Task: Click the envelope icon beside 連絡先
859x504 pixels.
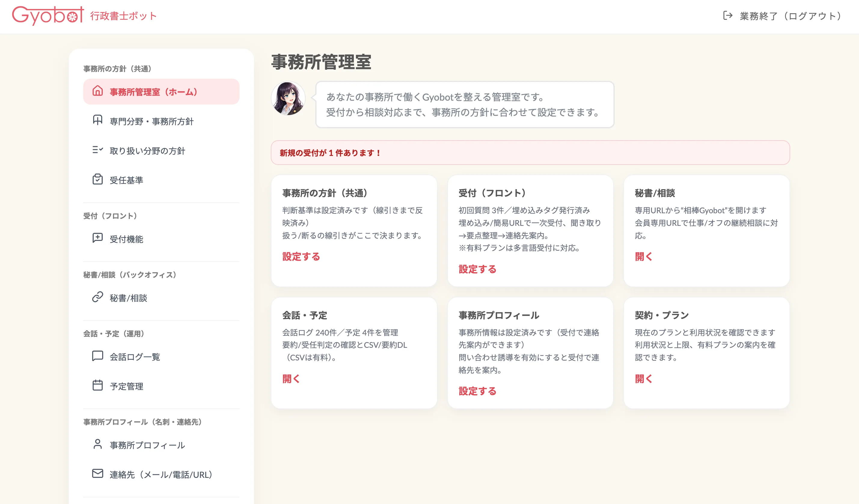Action: (x=97, y=474)
